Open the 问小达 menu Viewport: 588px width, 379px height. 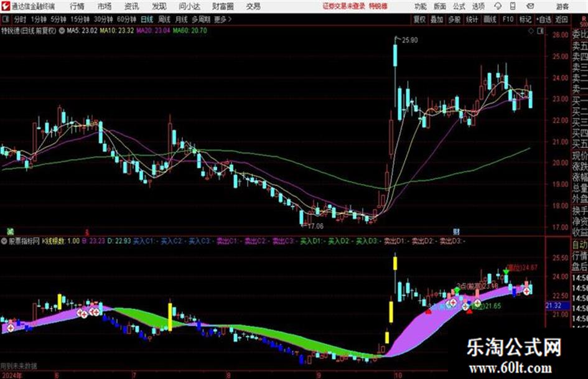pyautogui.click(x=189, y=6)
